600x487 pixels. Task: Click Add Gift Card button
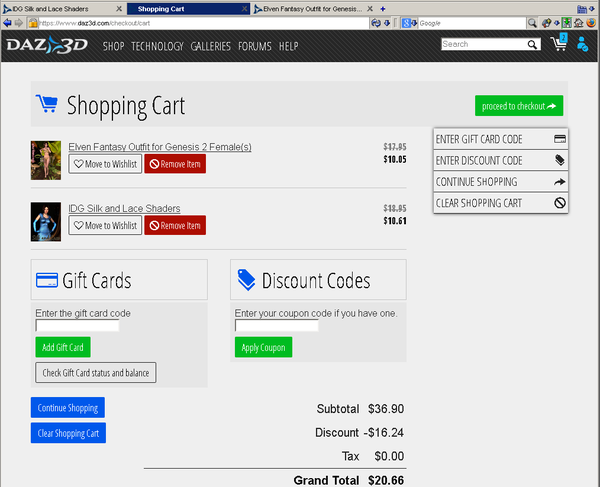(63, 347)
